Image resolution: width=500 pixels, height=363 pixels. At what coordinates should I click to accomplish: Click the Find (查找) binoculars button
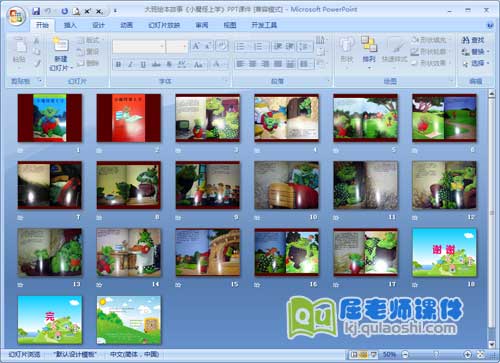coord(473,40)
